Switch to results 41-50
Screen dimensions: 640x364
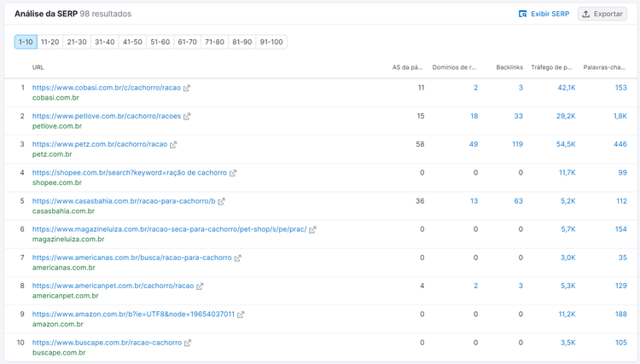(x=132, y=42)
